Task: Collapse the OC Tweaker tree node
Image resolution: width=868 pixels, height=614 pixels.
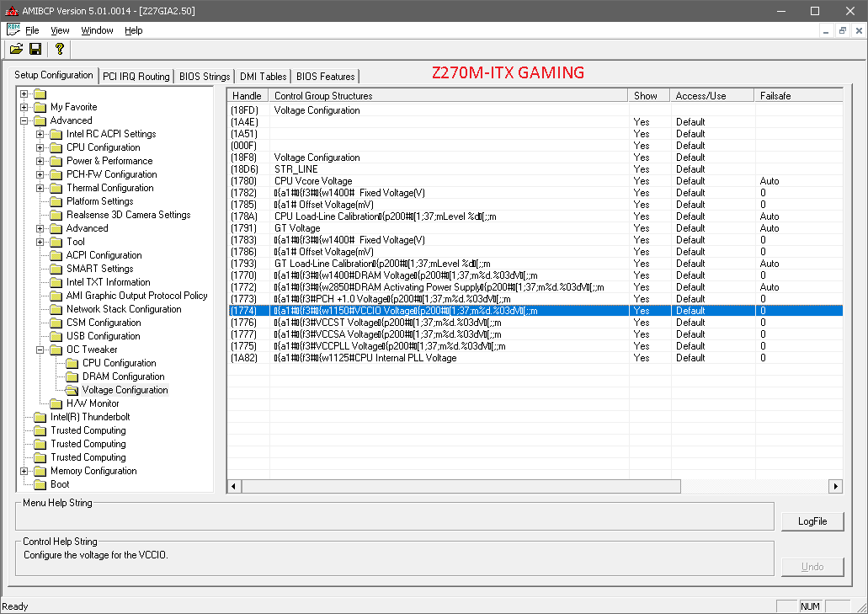Action: (40, 350)
